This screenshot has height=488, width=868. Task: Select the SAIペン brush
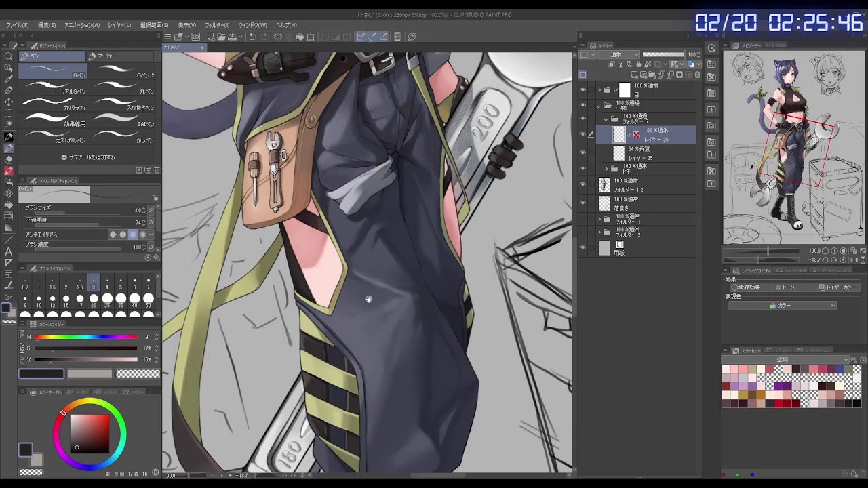(x=123, y=120)
